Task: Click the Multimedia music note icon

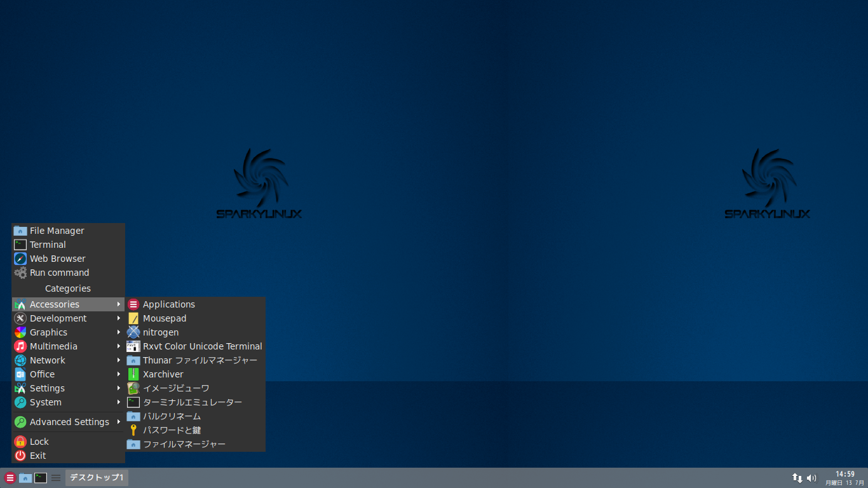Action: 20,346
